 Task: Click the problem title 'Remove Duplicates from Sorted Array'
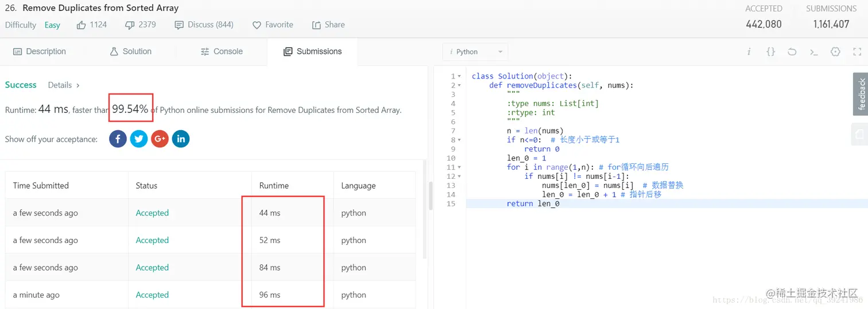click(x=100, y=8)
